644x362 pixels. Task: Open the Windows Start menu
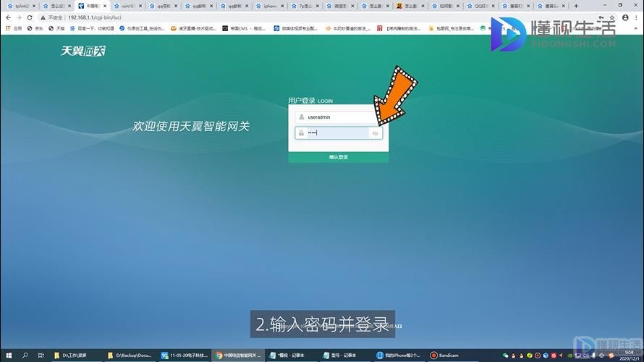9,355
